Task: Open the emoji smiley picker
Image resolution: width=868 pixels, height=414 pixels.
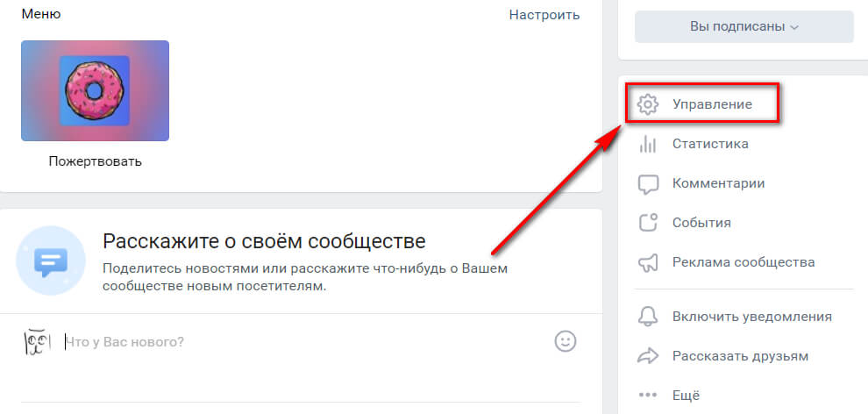Action: [566, 341]
